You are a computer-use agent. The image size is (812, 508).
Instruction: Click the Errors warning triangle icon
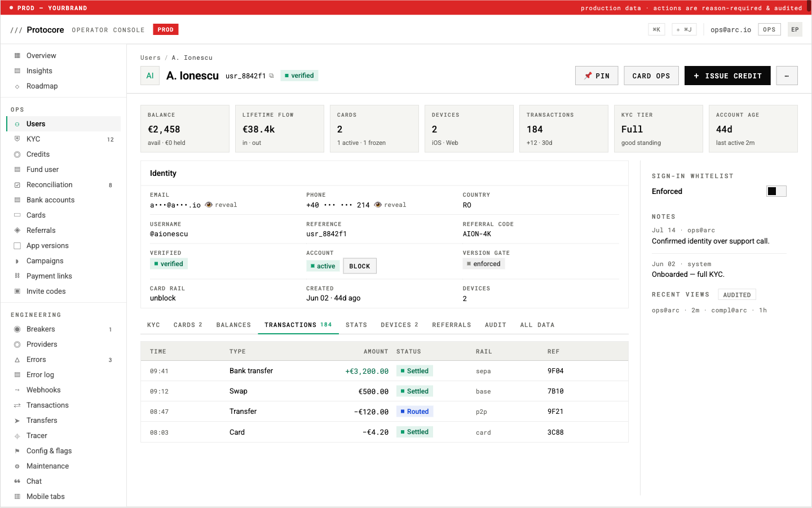(x=17, y=360)
